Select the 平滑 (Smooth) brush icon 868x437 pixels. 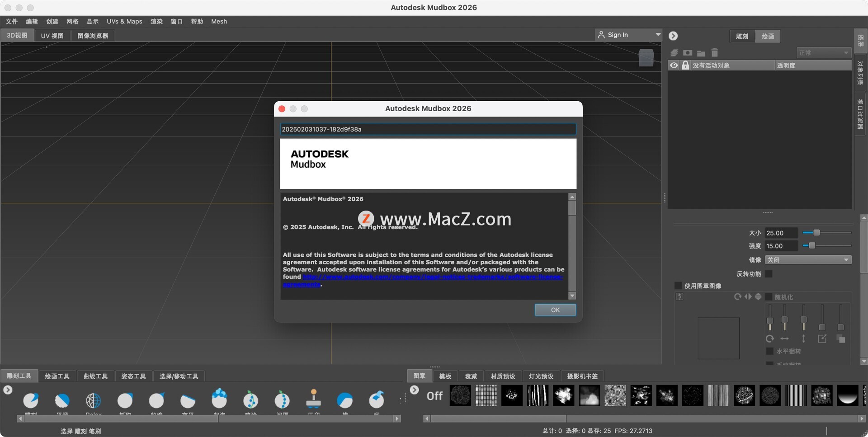[62, 400]
